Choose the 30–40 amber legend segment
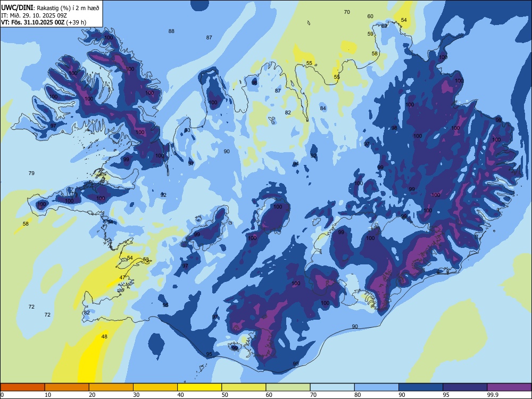The height and width of the screenshot is (399, 532). [x=155, y=387]
